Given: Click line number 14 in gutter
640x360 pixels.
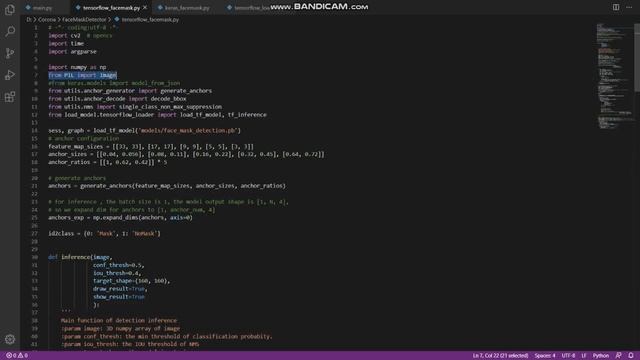Looking at the screenshot, I should click(35, 131).
